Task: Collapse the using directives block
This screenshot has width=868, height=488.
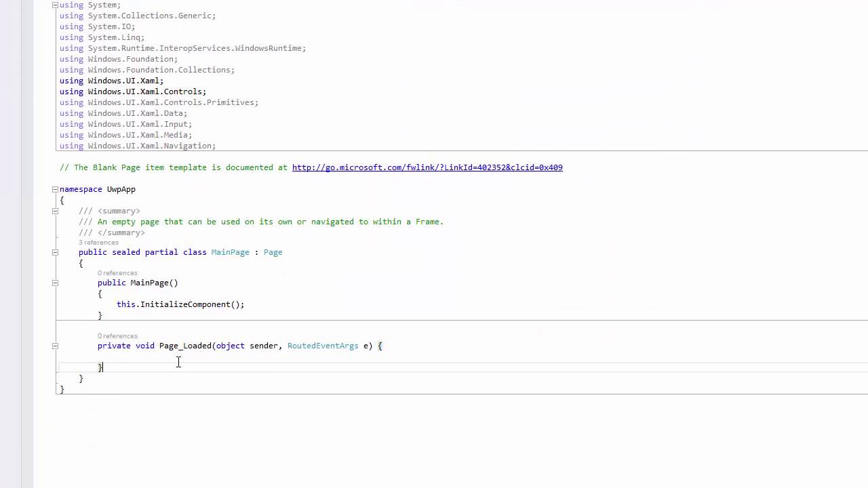Action: click(x=55, y=5)
